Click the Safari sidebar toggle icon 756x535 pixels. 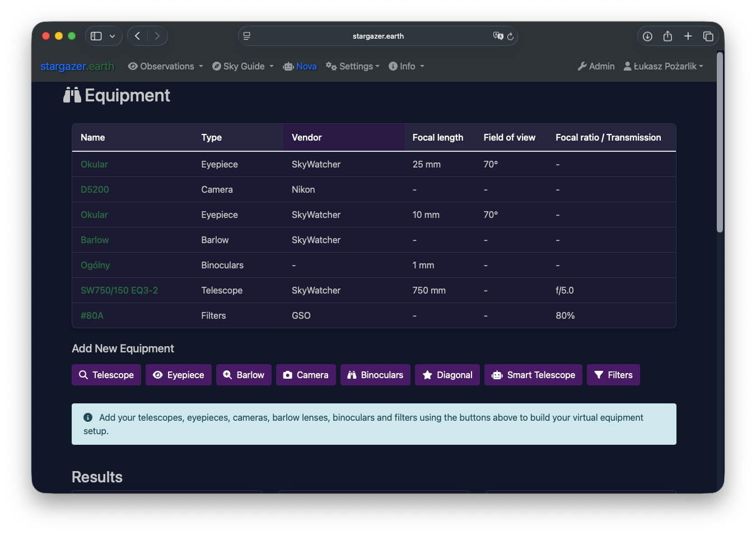coord(96,36)
